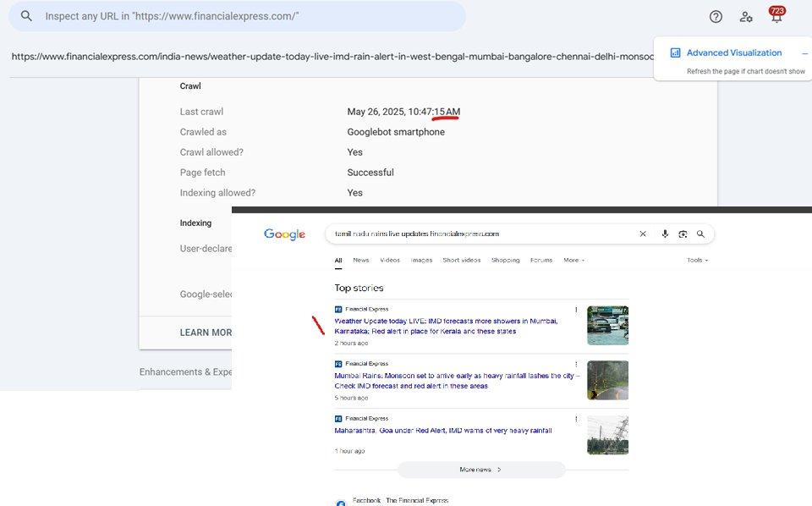Switch to the Forums tab

[x=541, y=260]
